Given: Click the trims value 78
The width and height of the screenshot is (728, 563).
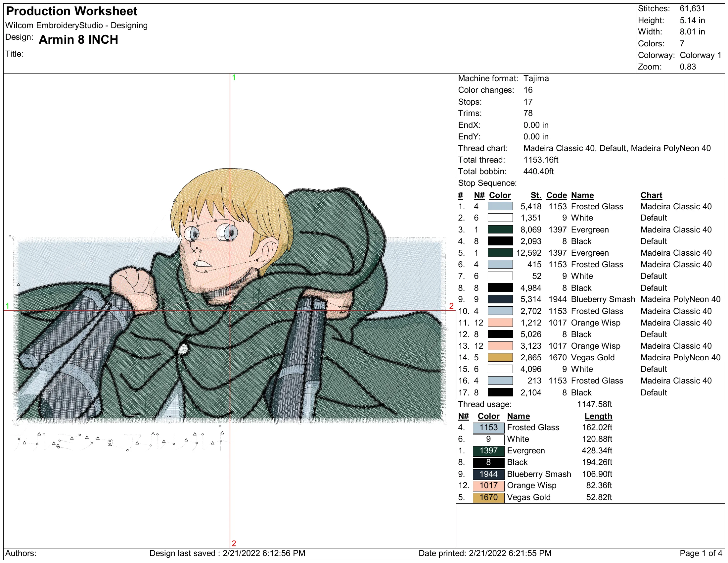Looking at the screenshot, I should click(x=528, y=113).
